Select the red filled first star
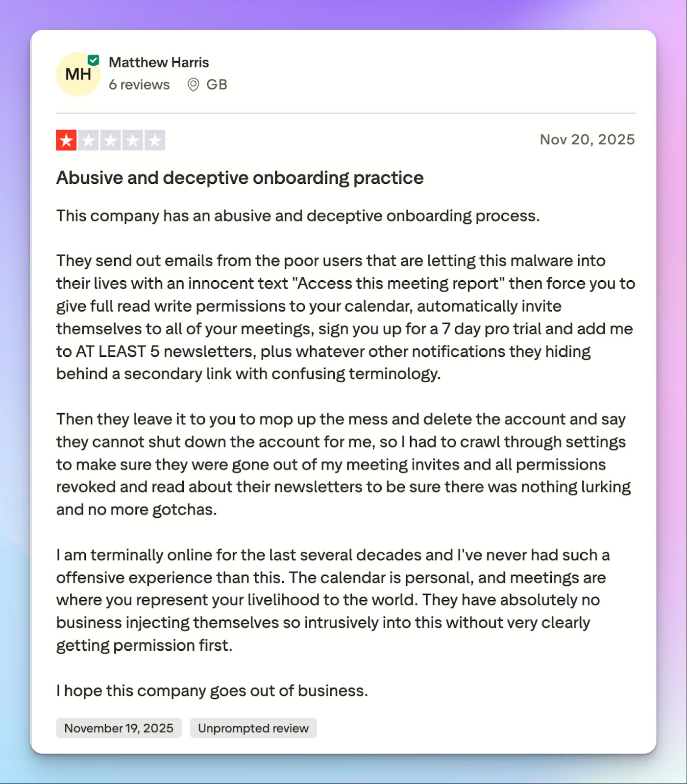The height and width of the screenshot is (784, 687). click(x=66, y=140)
